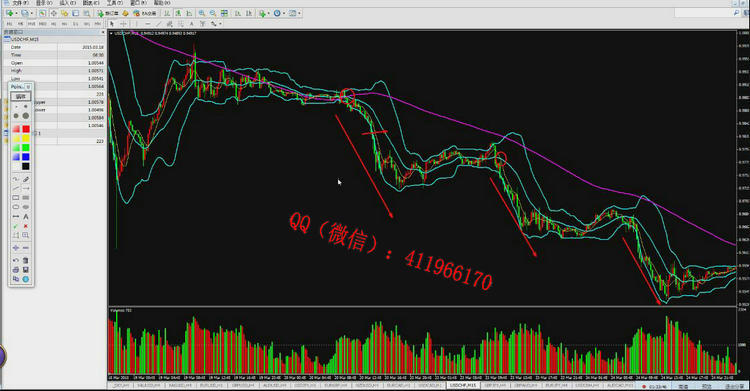Pick the hollow rectangle shape tool
The height and width of the screenshot is (391, 750).
click(x=16, y=198)
